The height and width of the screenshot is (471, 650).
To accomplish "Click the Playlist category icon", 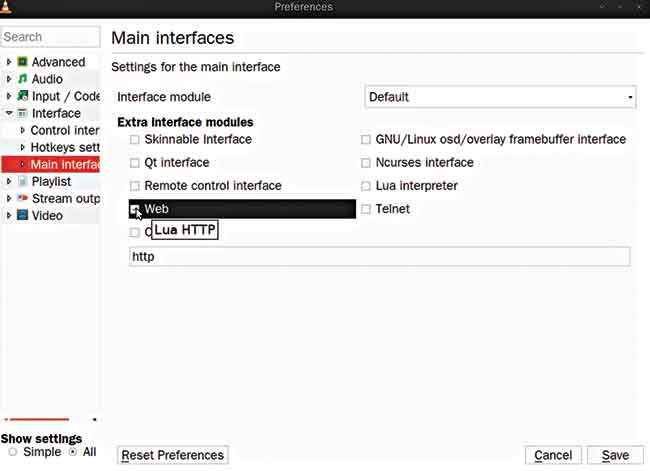I will (x=22, y=181).
